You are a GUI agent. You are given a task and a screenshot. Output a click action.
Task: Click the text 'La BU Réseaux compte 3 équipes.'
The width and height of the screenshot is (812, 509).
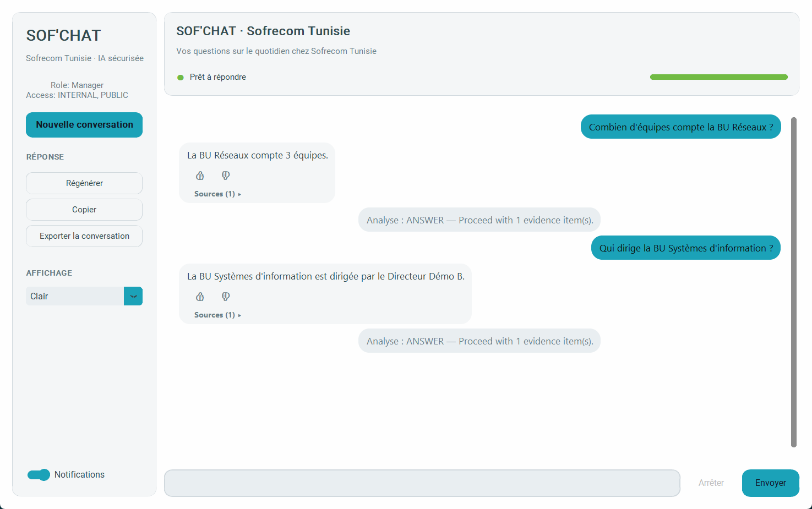click(258, 155)
